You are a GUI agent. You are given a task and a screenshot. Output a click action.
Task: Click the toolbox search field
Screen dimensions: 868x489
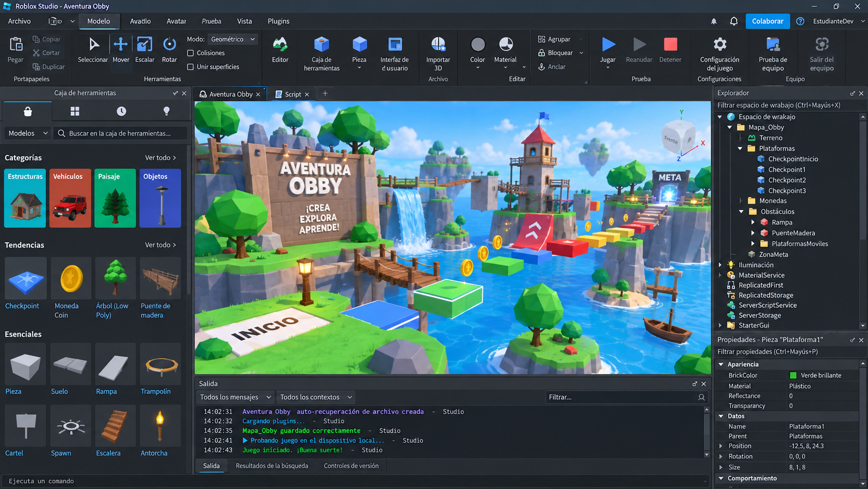(120, 134)
